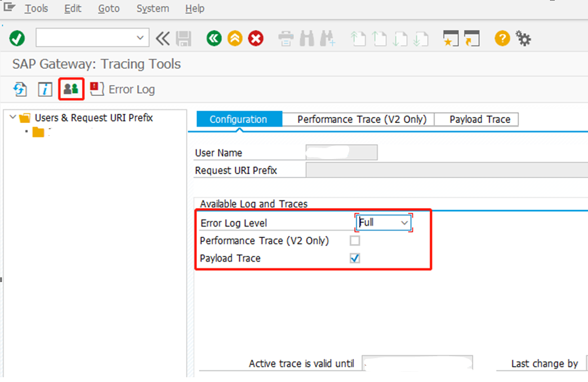The image size is (588, 382).
Task: Open the Error Log button
Action: pos(123,89)
